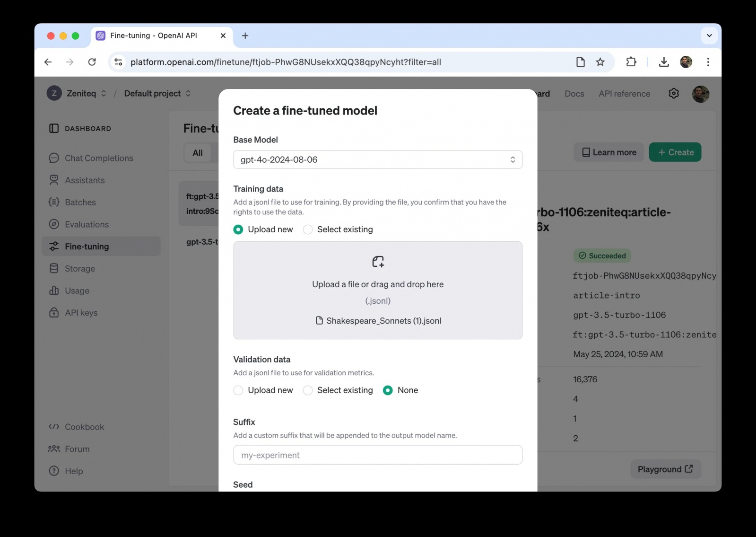Click the green Create button
Screen dimensions: 756x537
click(x=675, y=152)
